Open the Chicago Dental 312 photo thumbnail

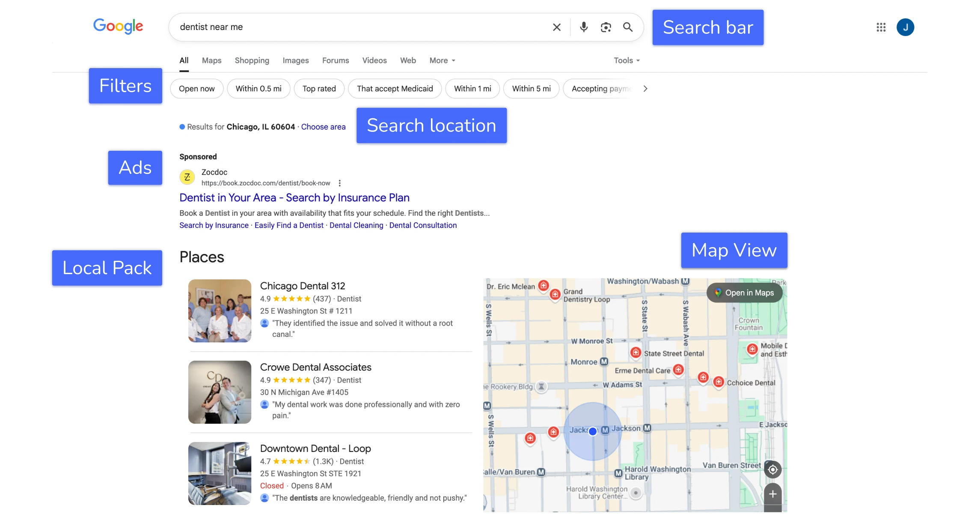click(x=220, y=311)
